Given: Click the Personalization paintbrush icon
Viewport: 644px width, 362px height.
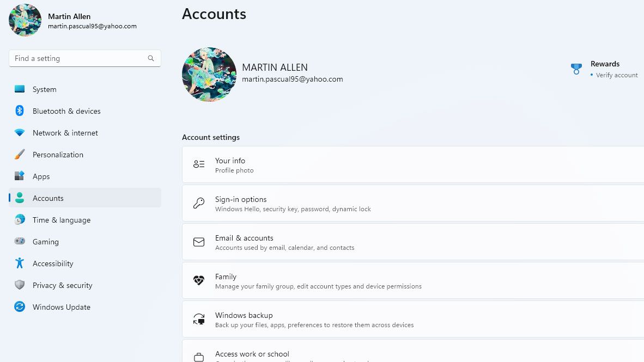Looking at the screenshot, I should pyautogui.click(x=20, y=155).
